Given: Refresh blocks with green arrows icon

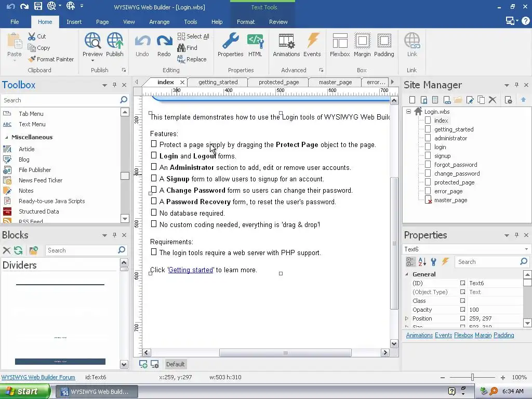Looking at the screenshot, I should 18,250.
